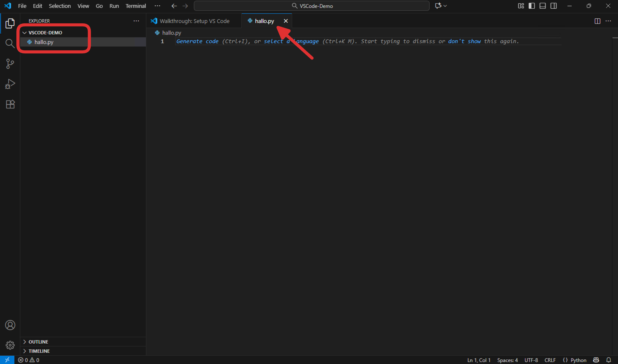This screenshot has width=618, height=364.
Task: Open the Run menu
Action: pyautogui.click(x=114, y=6)
